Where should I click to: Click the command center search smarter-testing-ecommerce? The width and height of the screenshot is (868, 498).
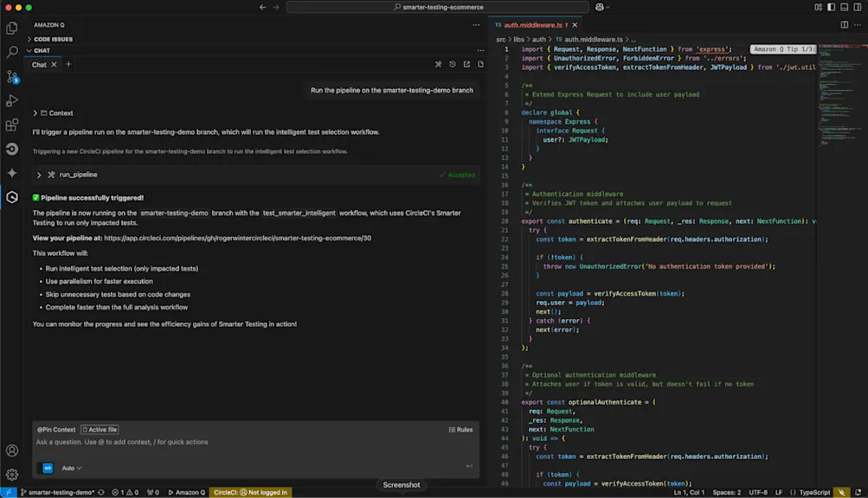point(438,7)
